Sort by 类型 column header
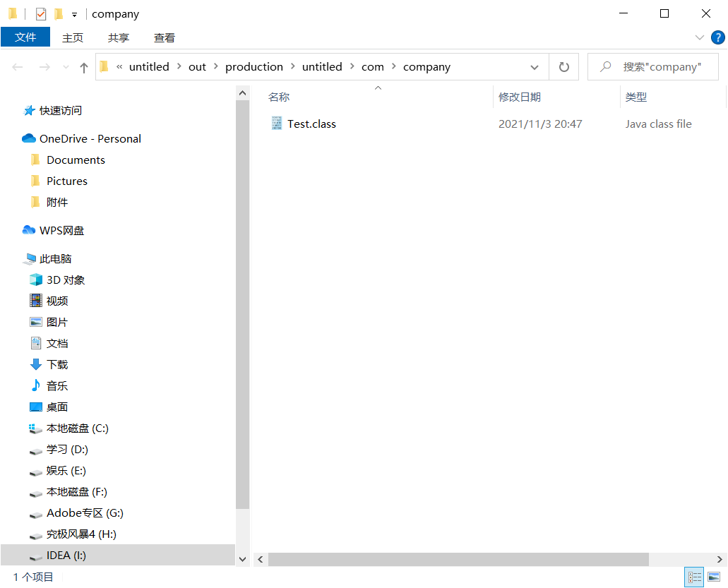 click(x=636, y=97)
